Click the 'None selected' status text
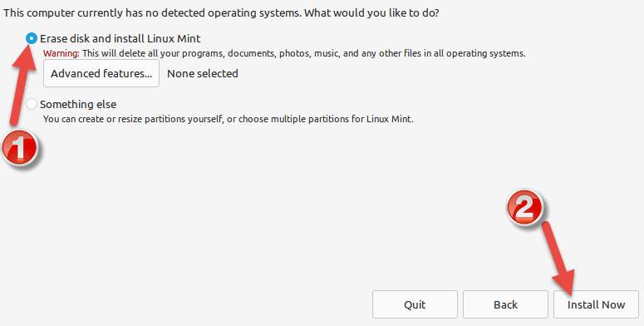The image size is (644, 326). pos(203,73)
